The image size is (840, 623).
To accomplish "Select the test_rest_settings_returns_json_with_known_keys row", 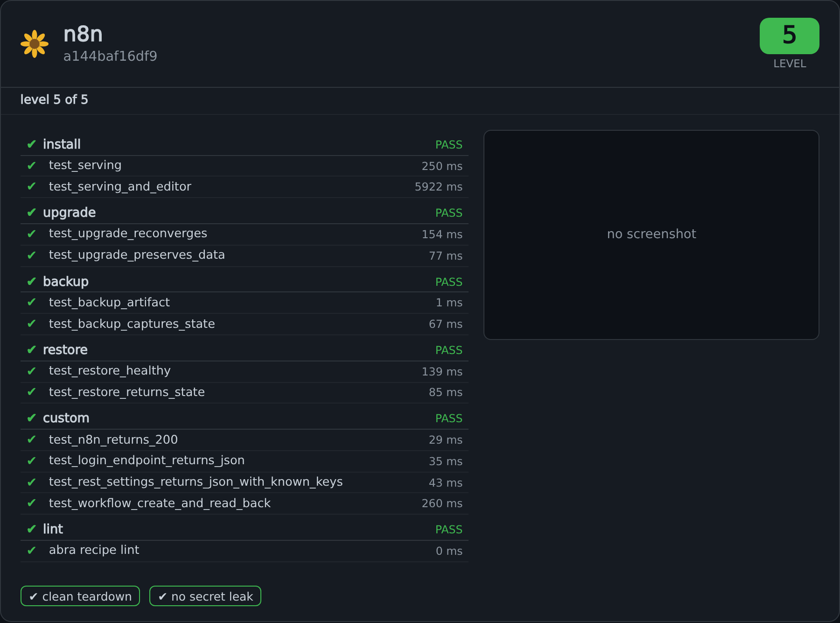I will click(245, 482).
